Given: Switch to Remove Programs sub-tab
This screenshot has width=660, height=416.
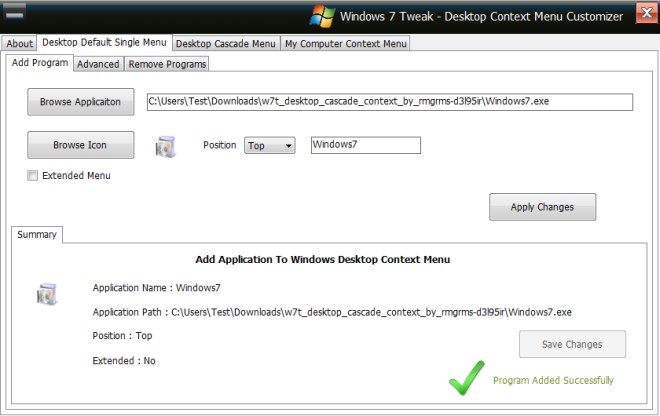Looking at the screenshot, I should coord(167,64).
